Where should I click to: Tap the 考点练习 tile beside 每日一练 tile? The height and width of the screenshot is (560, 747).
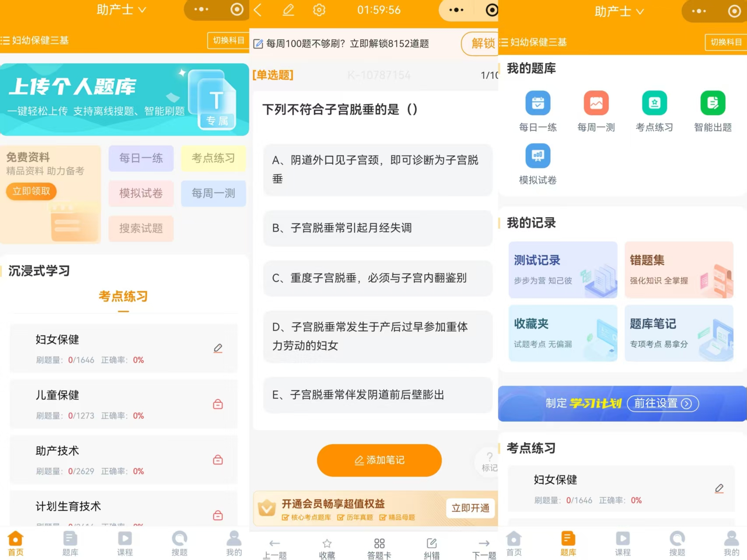[x=213, y=158]
